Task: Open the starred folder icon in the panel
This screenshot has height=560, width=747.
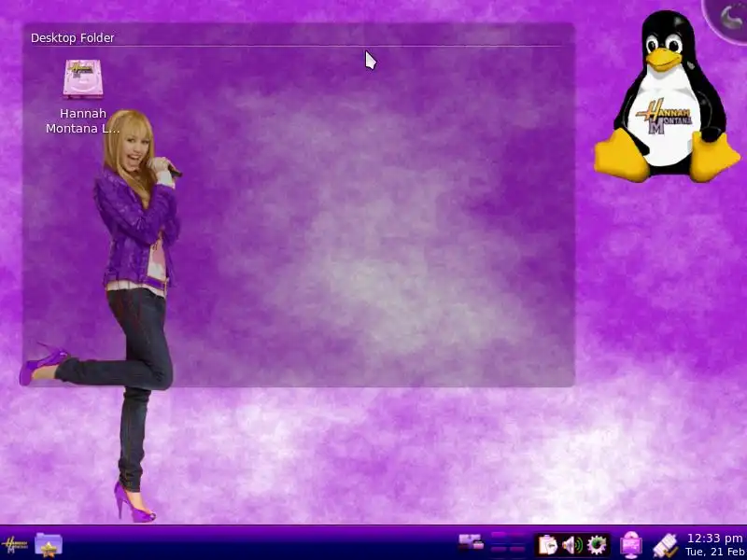Action: [x=49, y=545]
